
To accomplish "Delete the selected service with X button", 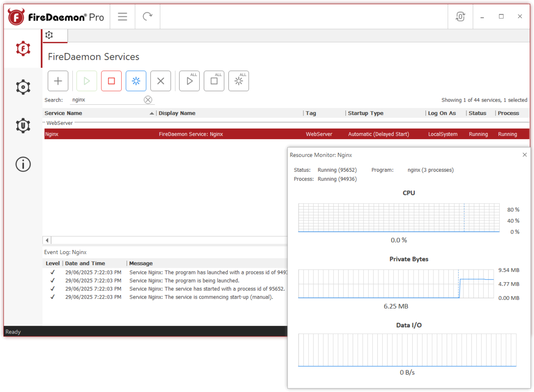I will (161, 81).
